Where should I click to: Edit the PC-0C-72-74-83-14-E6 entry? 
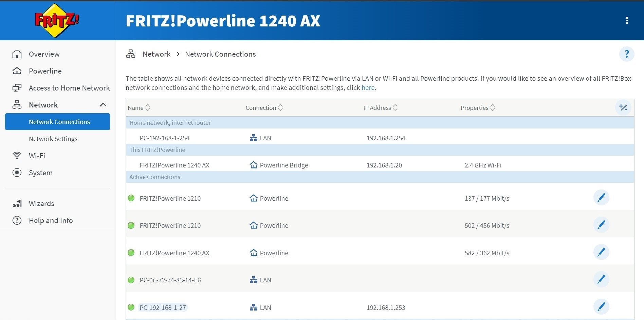pyautogui.click(x=601, y=279)
